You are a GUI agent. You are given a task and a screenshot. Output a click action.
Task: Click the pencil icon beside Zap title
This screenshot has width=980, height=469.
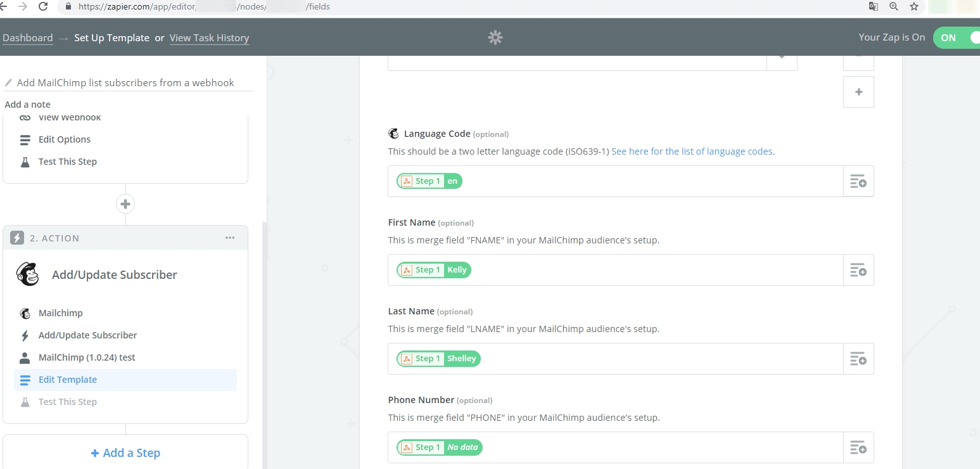click(8, 82)
